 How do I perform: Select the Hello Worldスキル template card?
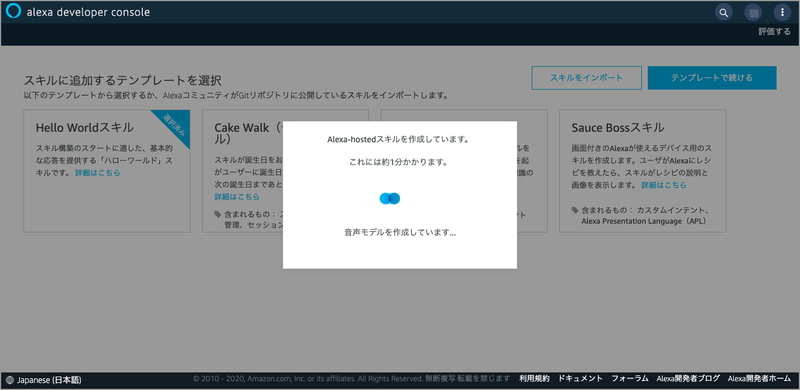tap(107, 171)
